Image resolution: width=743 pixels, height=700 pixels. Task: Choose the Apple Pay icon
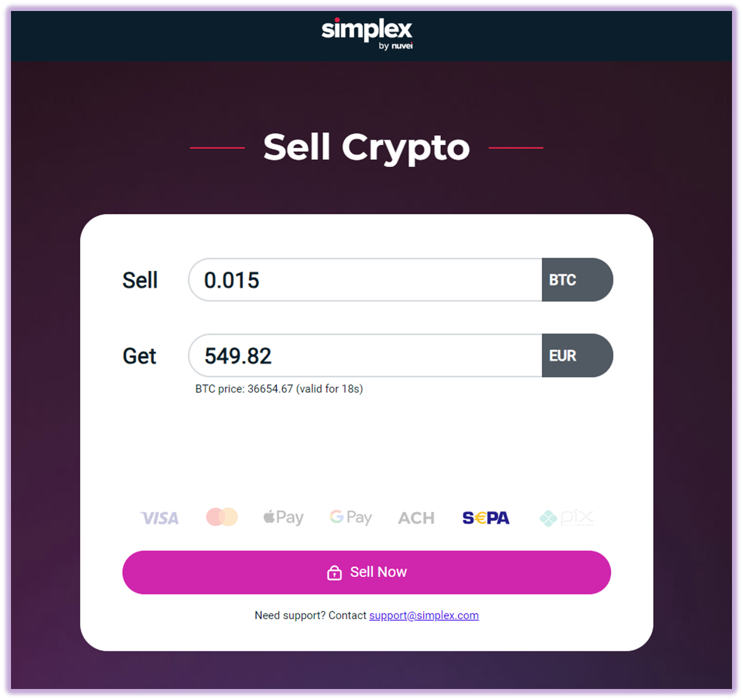point(283,517)
